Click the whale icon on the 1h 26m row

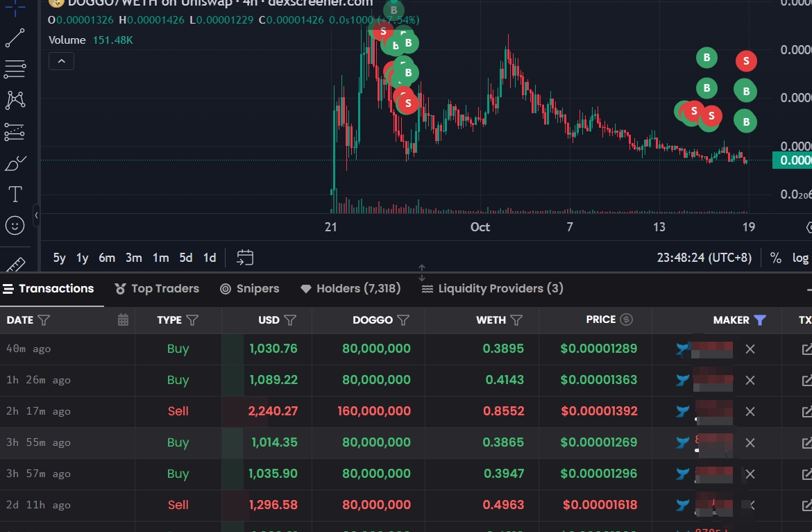(682, 380)
